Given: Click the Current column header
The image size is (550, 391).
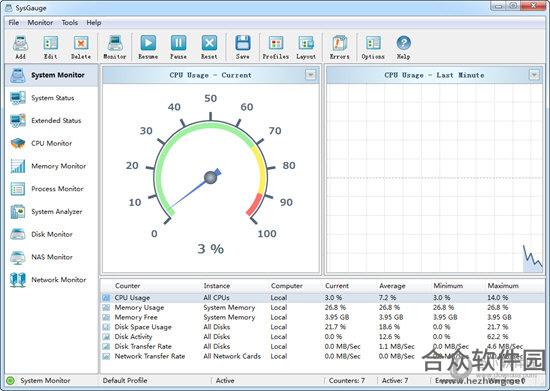Looking at the screenshot, I should [x=337, y=286].
